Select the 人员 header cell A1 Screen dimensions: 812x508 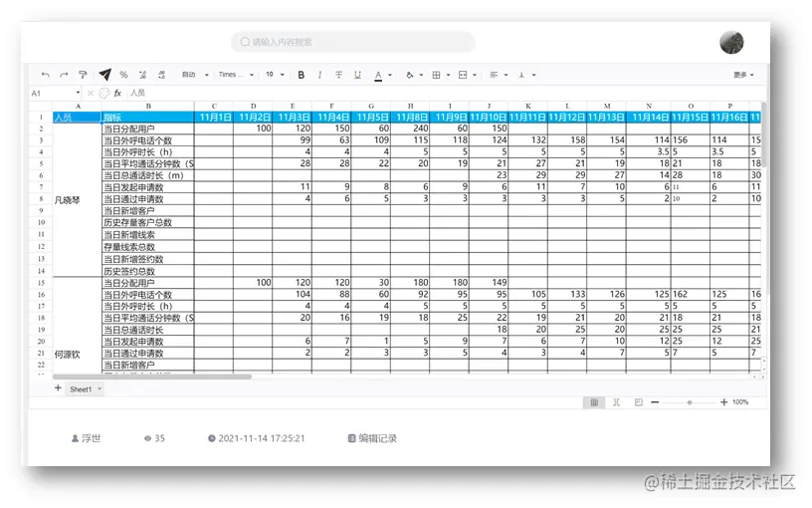[78, 118]
